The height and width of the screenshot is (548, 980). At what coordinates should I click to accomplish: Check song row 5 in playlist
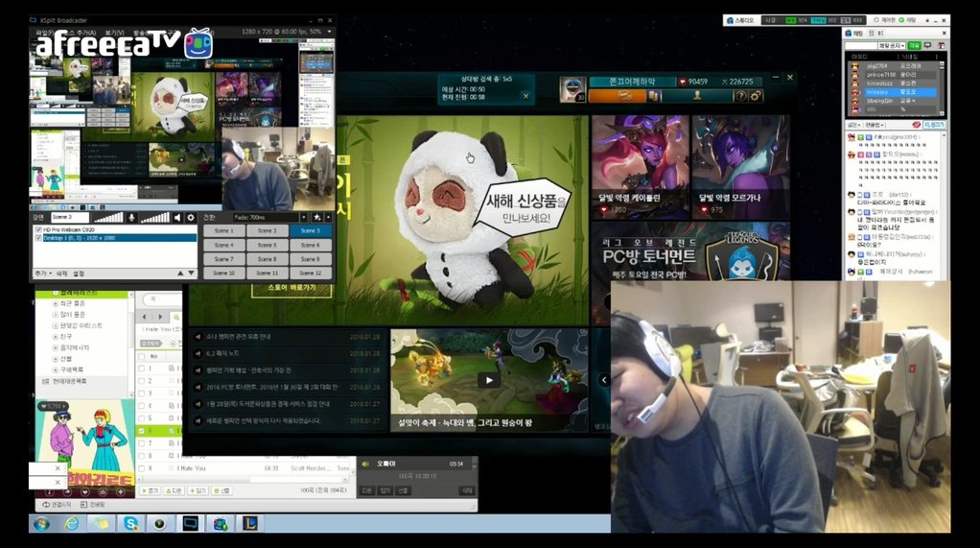coord(141,418)
